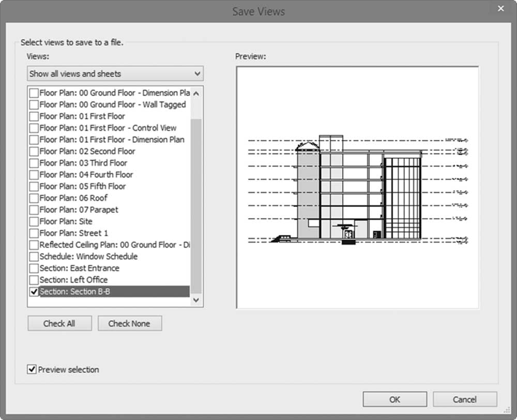Check the 'Floor Plan: Site' checkbox
The image size is (517, 420).
point(34,222)
